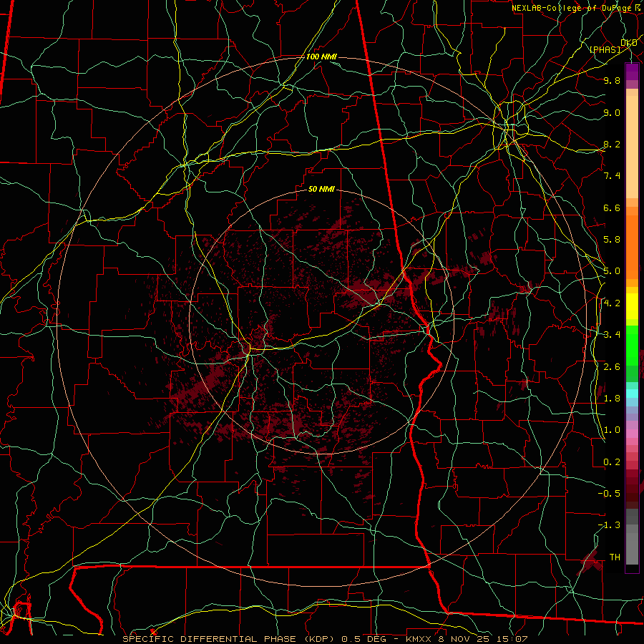
Task: Click the 5.8 value on the scale
Action: (612, 240)
